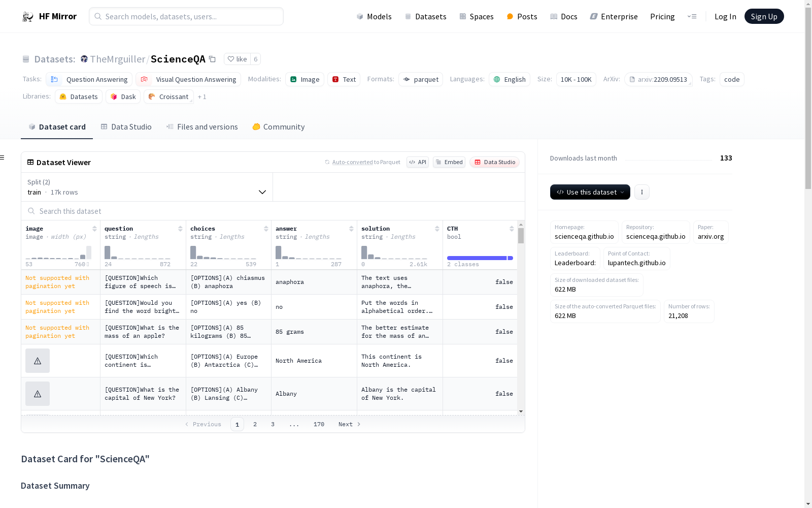Sort by the question column

point(180,229)
